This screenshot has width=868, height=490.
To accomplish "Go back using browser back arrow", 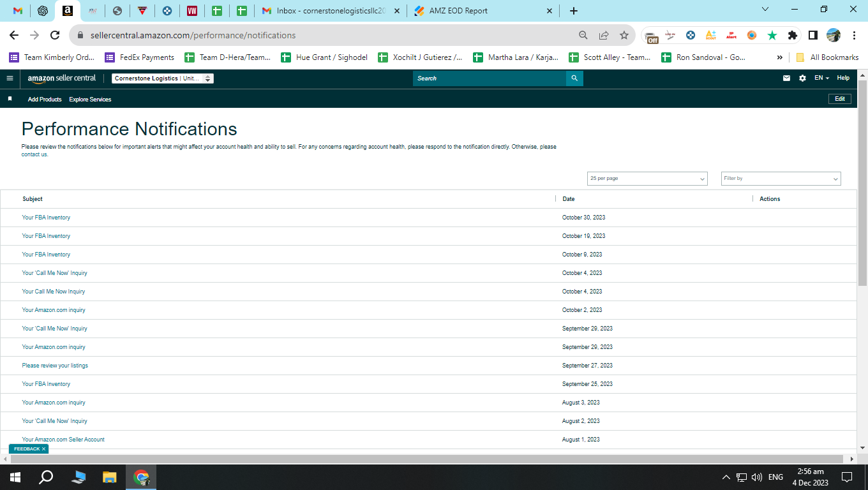I will (x=14, y=35).
